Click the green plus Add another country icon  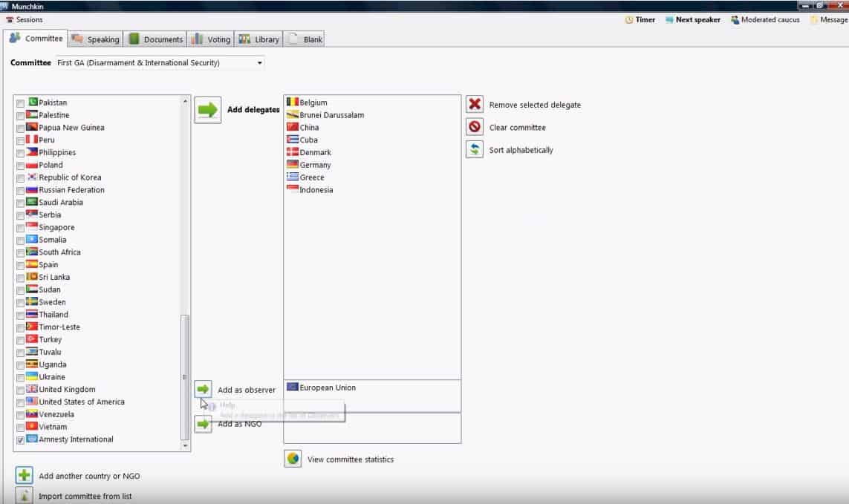tap(25, 476)
